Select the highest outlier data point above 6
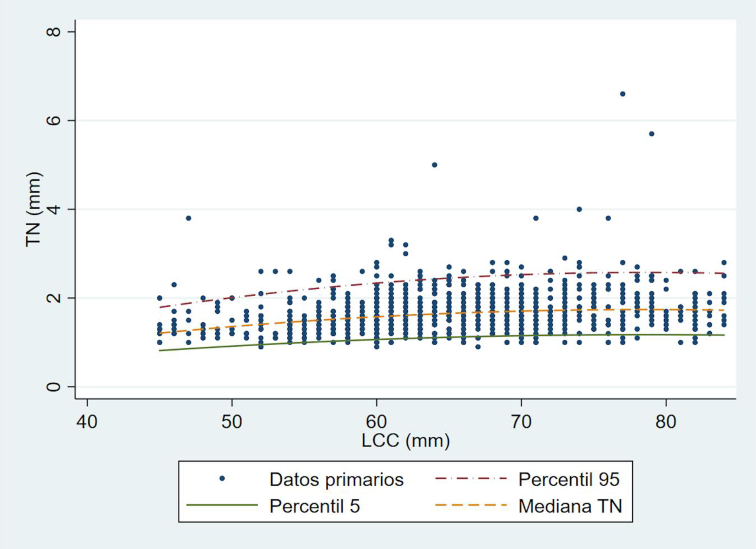Image resolution: width=756 pixels, height=549 pixels. coord(622,94)
